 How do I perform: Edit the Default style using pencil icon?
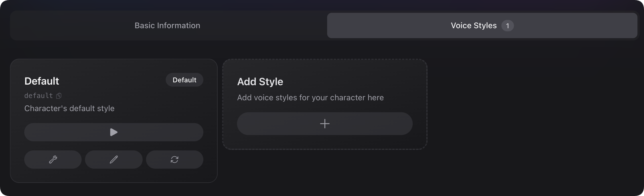[114, 160]
